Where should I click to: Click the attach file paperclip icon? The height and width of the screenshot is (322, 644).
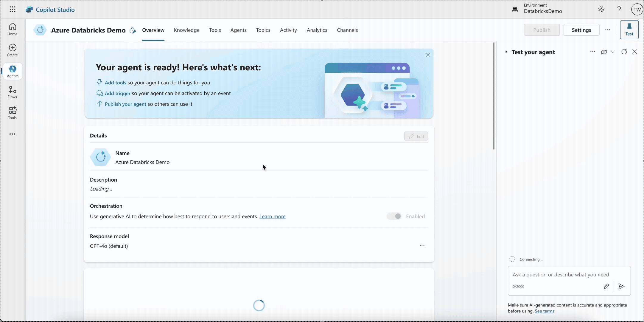click(x=606, y=287)
